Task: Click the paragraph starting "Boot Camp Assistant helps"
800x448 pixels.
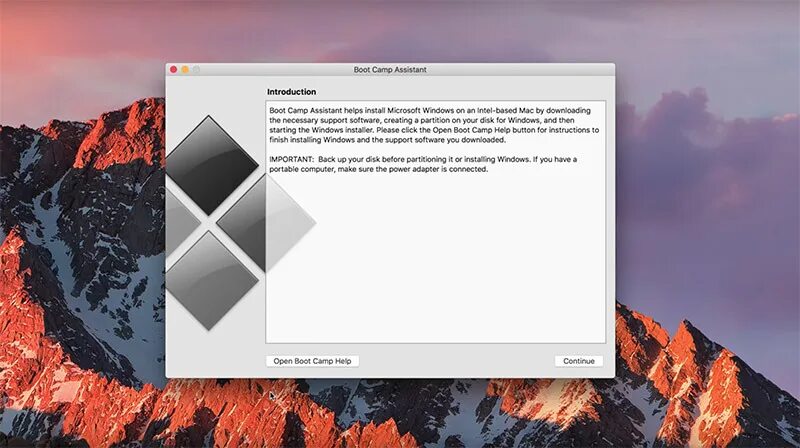Action: [434, 125]
